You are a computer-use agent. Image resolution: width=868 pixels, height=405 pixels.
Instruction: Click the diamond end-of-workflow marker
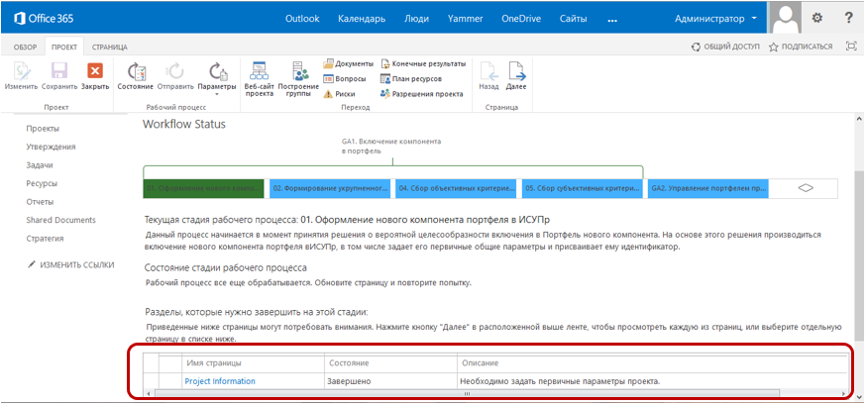click(806, 188)
